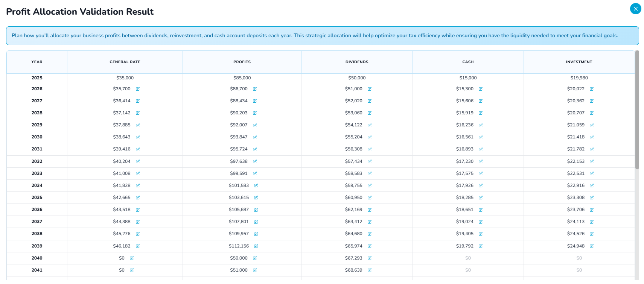Edit 2039 Investment value $24,948
The image size is (644, 284).
click(x=592, y=246)
